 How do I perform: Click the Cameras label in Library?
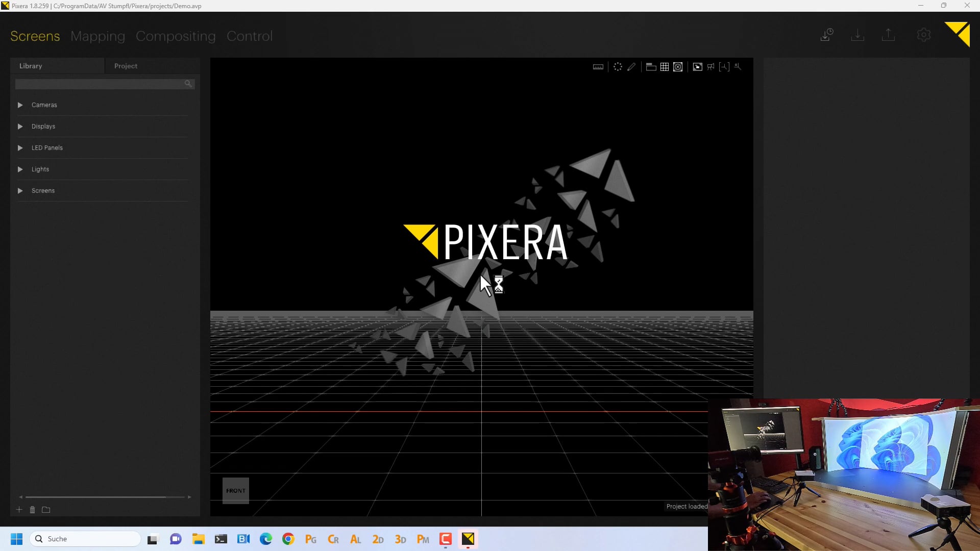coord(44,105)
